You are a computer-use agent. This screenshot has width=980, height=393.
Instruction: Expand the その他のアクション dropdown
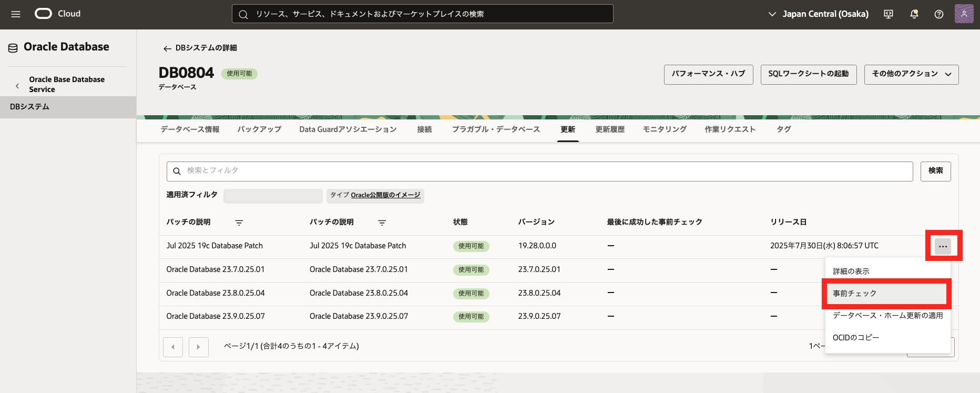coord(911,74)
